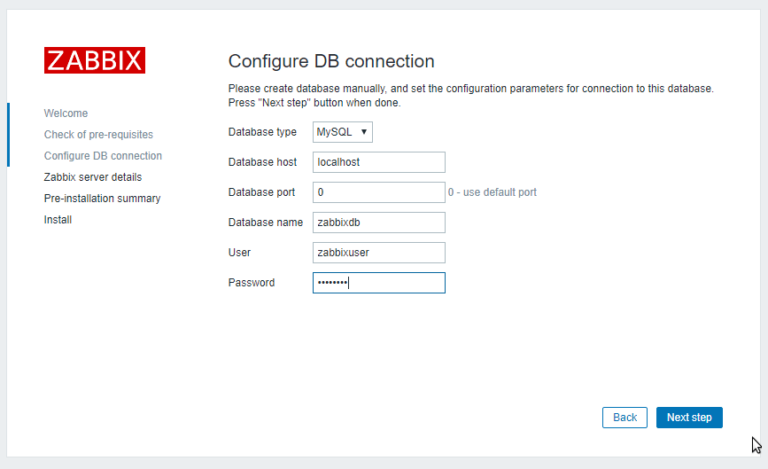Click the Configure DB connection heading
This screenshot has width=768, height=469.
click(x=331, y=61)
